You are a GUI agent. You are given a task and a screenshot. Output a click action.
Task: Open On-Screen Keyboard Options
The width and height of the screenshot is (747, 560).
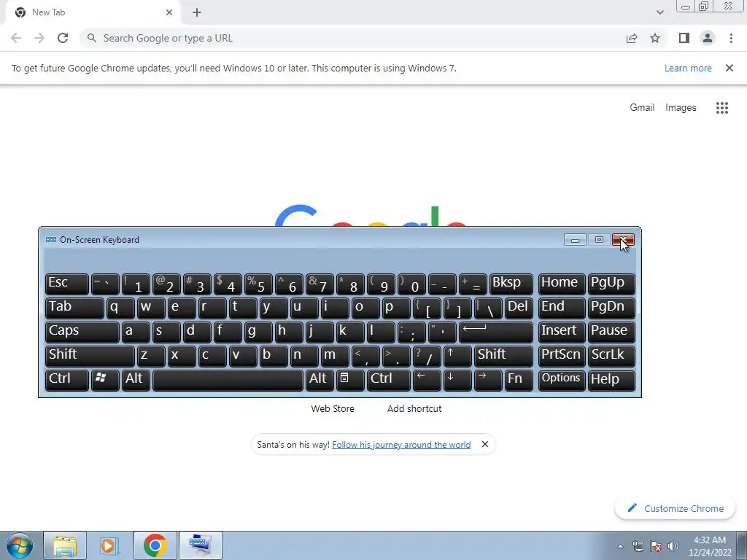coord(562,380)
